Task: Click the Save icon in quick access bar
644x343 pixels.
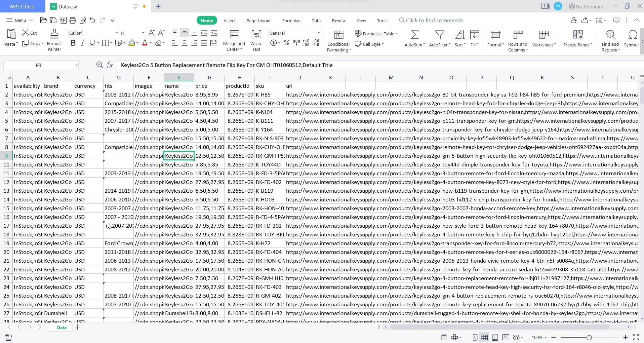Action: coord(53,21)
